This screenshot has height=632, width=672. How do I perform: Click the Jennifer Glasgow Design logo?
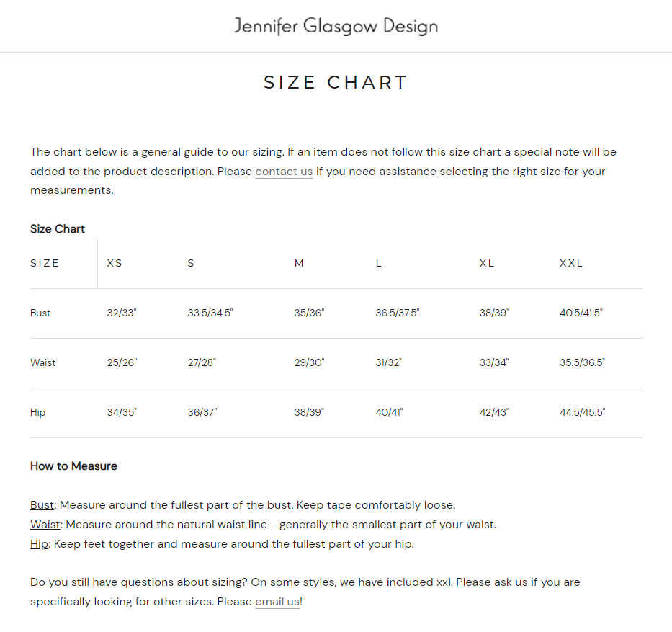coord(336,26)
